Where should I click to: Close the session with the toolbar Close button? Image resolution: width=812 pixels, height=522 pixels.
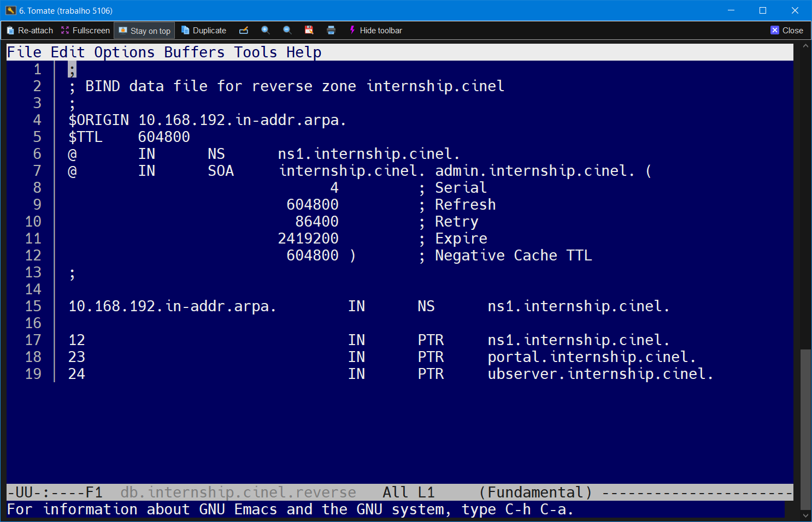click(x=787, y=31)
